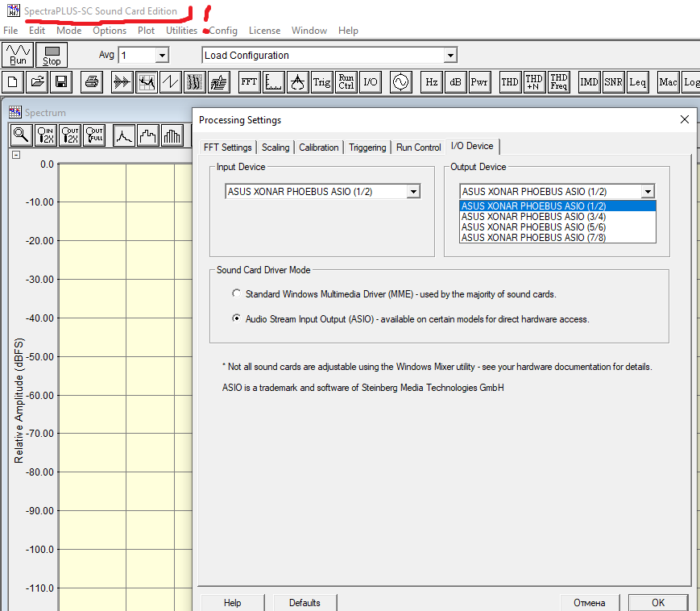Click Zoom Out 2X in Spectrum window

pos(70,135)
